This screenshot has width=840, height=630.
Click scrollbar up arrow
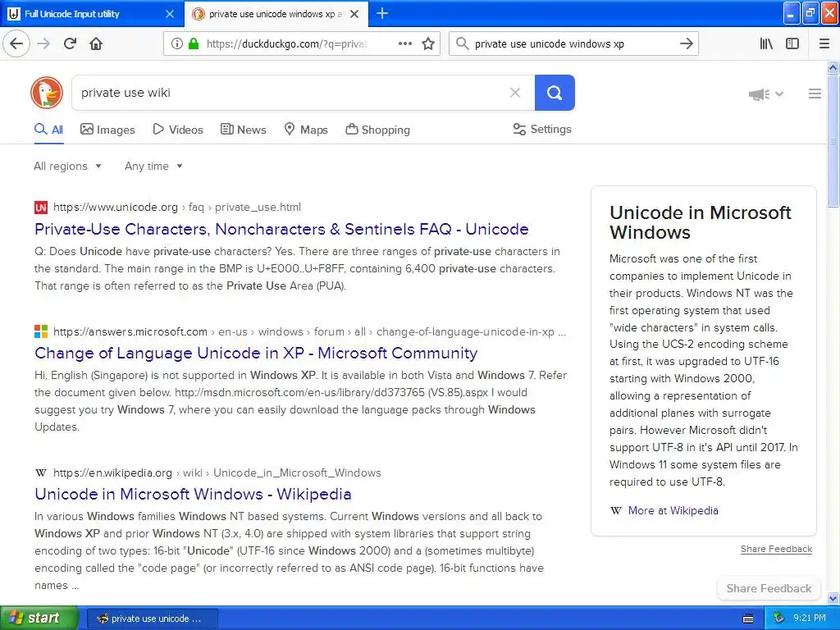point(833,67)
